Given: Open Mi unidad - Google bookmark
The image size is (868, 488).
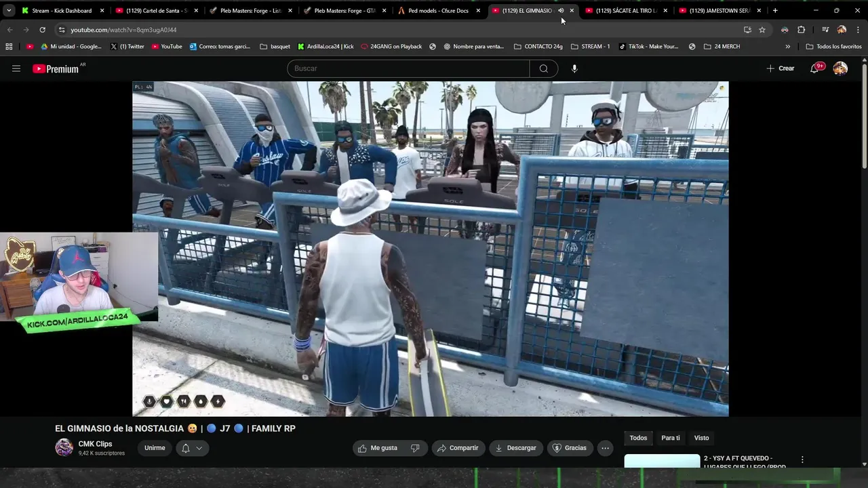Looking at the screenshot, I should tap(71, 47).
